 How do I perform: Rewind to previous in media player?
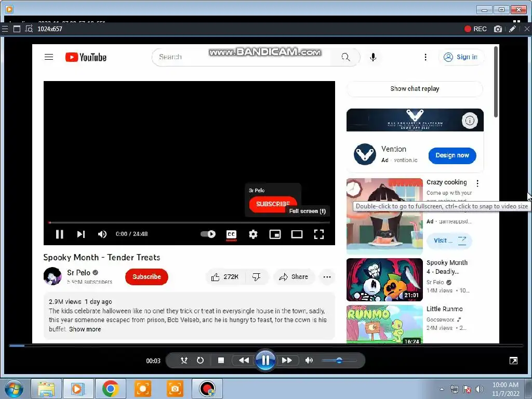(244, 361)
